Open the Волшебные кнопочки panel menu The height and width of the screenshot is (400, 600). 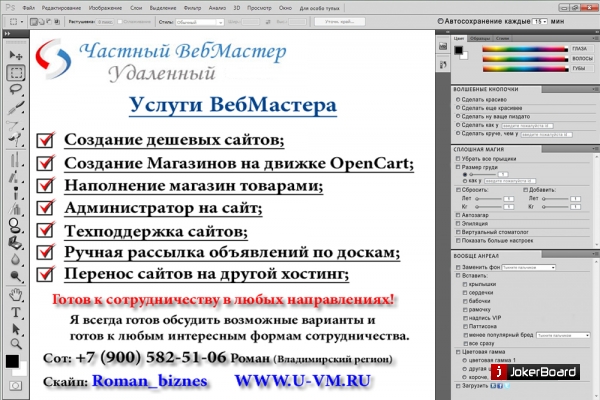595,89
